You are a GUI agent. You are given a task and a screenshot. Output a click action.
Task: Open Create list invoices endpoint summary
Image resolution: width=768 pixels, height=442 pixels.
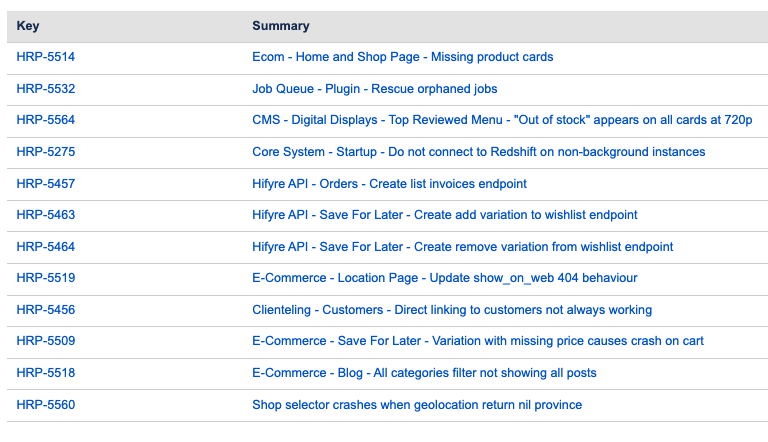pos(389,184)
